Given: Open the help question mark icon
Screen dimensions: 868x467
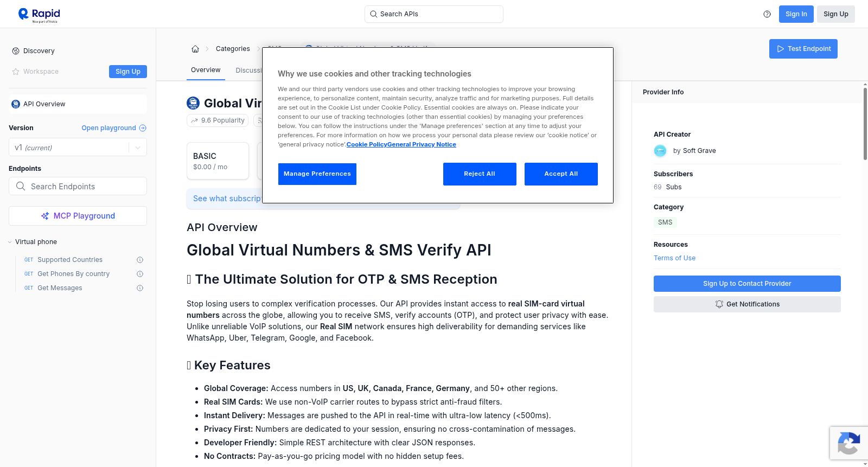Looking at the screenshot, I should click(x=767, y=14).
